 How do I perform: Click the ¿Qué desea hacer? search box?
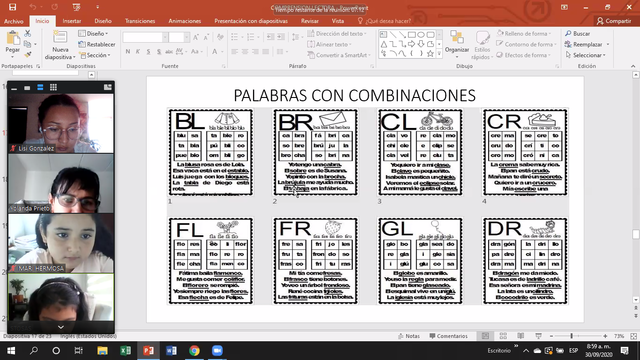pyautogui.click(x=384, y=21)
